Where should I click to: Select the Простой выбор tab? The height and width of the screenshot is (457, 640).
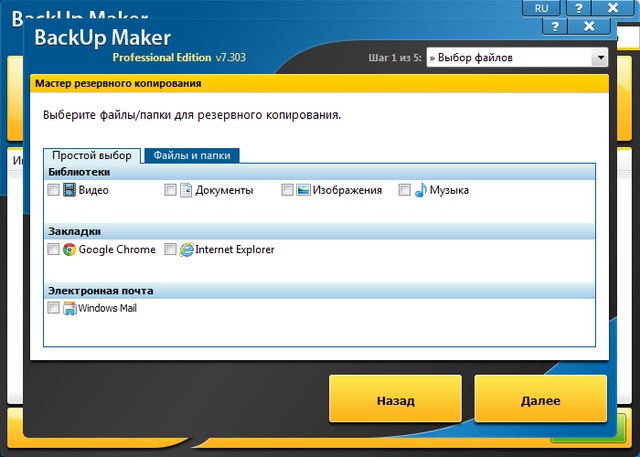pos(92,156)
